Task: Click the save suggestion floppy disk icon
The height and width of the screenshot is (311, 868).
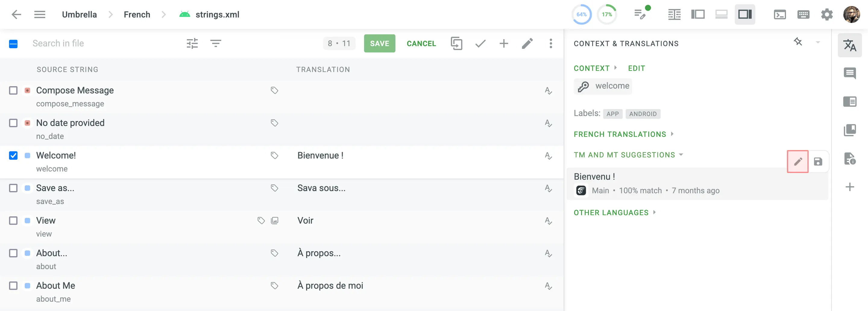Action: (818, 162)
